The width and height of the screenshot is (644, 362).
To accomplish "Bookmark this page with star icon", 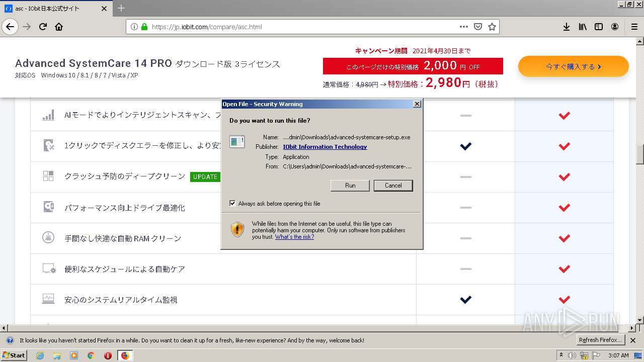I will pyautogui.click(x=492, y=27).
